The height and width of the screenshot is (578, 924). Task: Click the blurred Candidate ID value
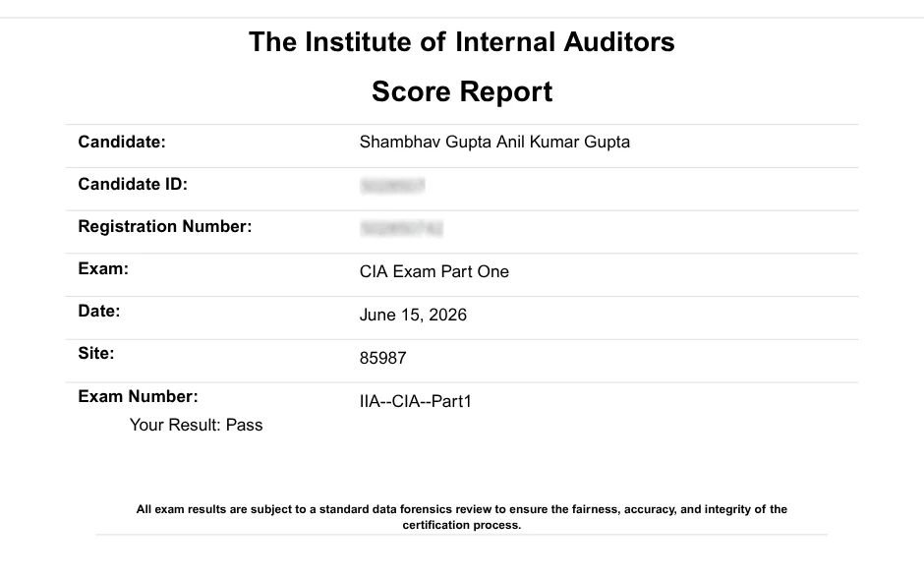click(x=392, y=186)
